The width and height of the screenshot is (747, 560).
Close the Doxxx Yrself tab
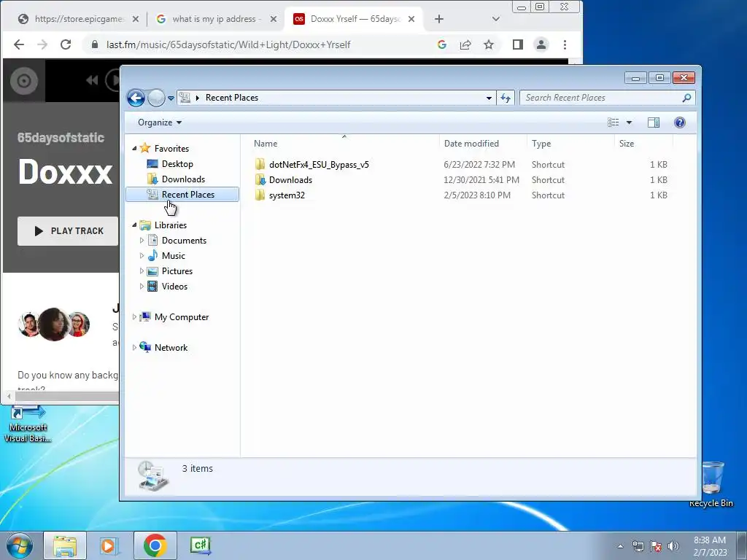coord(411,19)
